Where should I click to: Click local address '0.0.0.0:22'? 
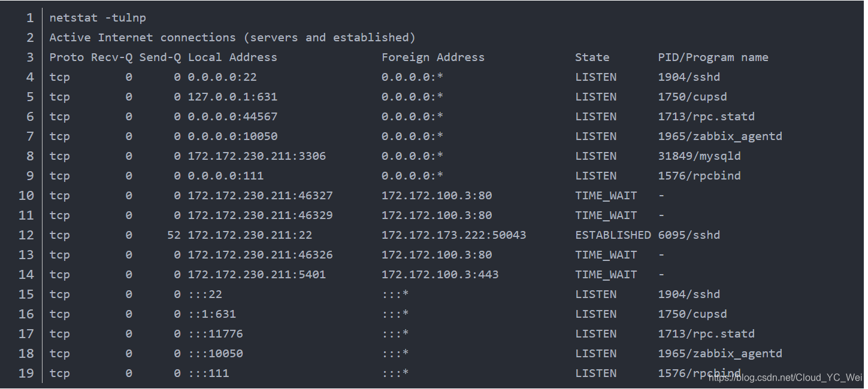coord(222,77)
